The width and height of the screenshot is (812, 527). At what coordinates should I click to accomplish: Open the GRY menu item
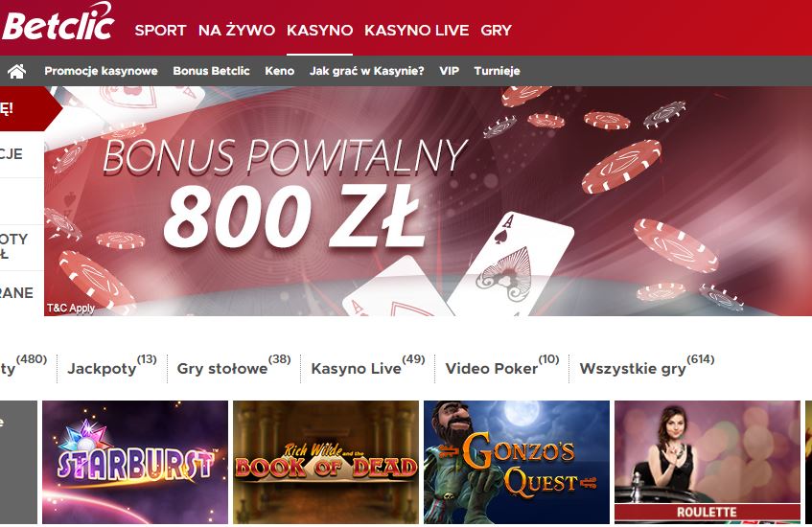[496, 31]
